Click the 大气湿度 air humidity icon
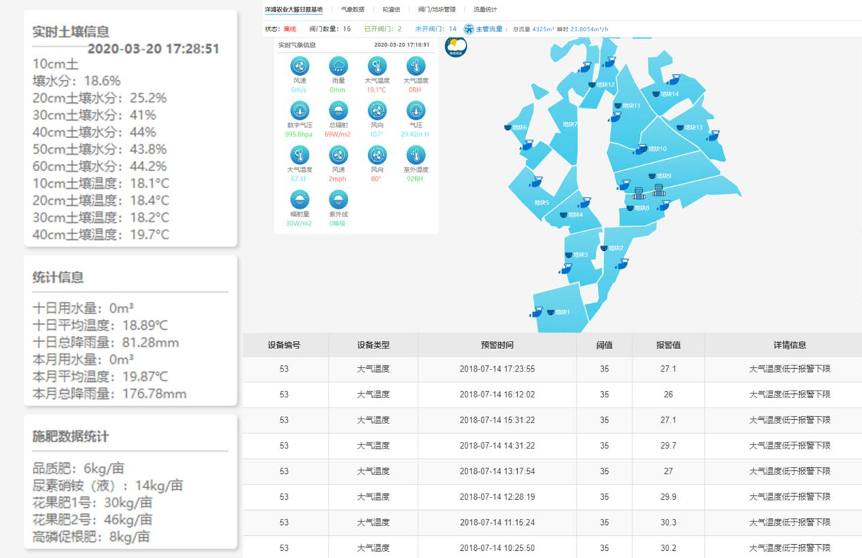The width and height of the screenshot is (862, 558). (415, 67)
